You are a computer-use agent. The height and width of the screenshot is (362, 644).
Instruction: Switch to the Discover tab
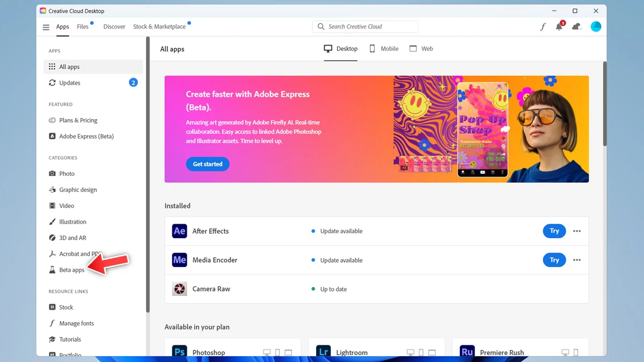click(114, 27)
